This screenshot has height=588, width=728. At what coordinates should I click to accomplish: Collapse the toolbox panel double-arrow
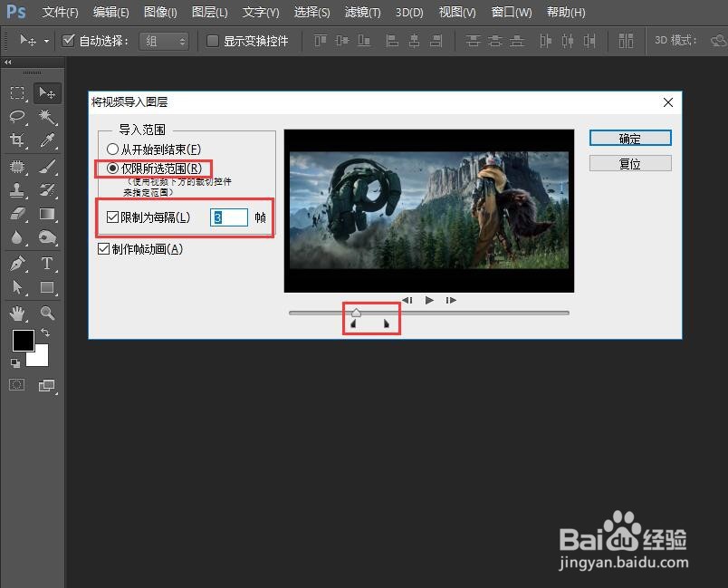[x=8, y=62]
